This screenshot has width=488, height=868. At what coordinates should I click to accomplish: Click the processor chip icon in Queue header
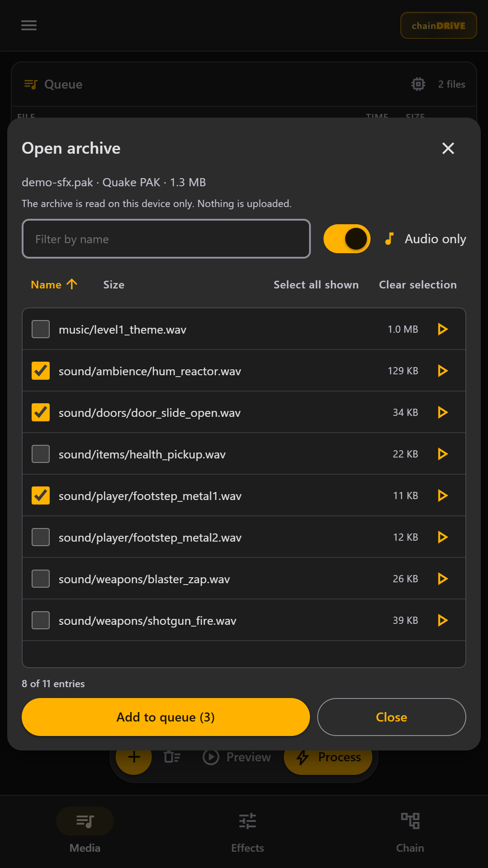coord(418,84)
